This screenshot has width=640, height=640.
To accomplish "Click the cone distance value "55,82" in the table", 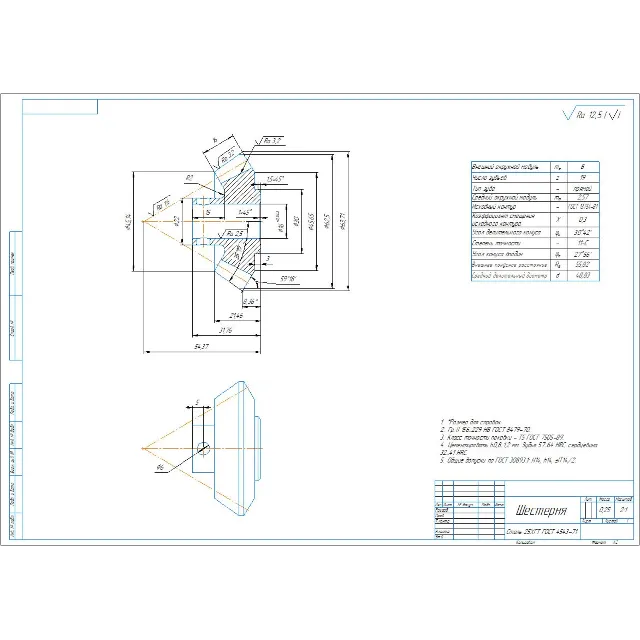I will (x=582, y=264).
